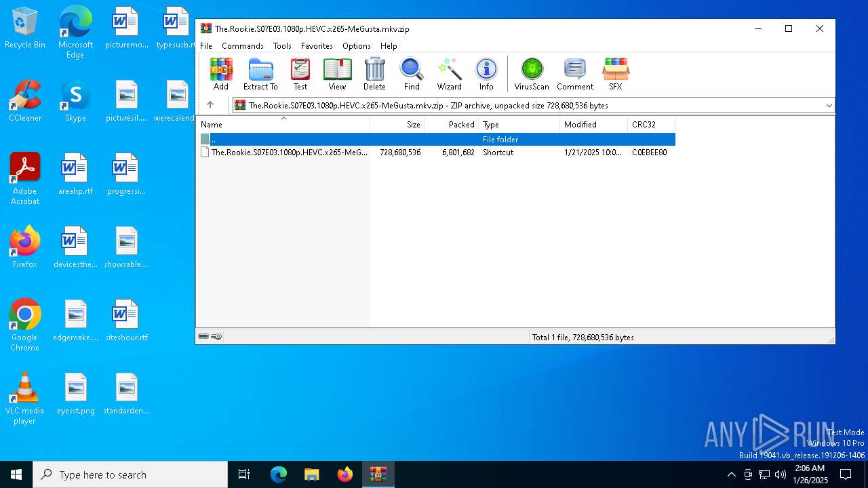Viewport: 868px width, 488px height.
Task: Open the Favorites menu
Action: coord(317,46)
